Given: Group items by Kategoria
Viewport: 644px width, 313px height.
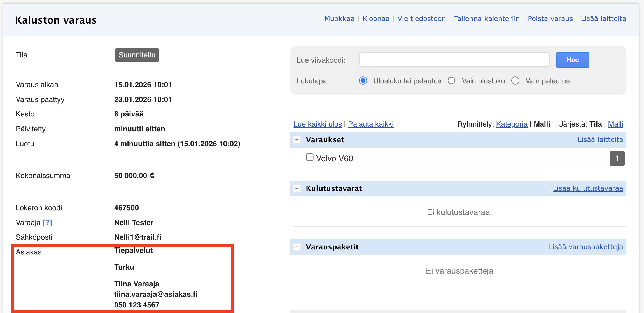Looking at the screenshot, I should pyautogui.click(x=512, y=124).
